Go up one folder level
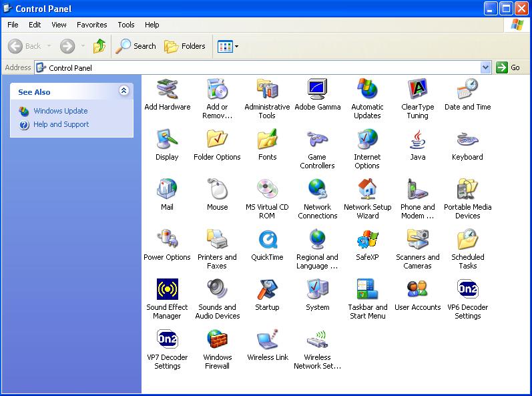 click(99, 46)
